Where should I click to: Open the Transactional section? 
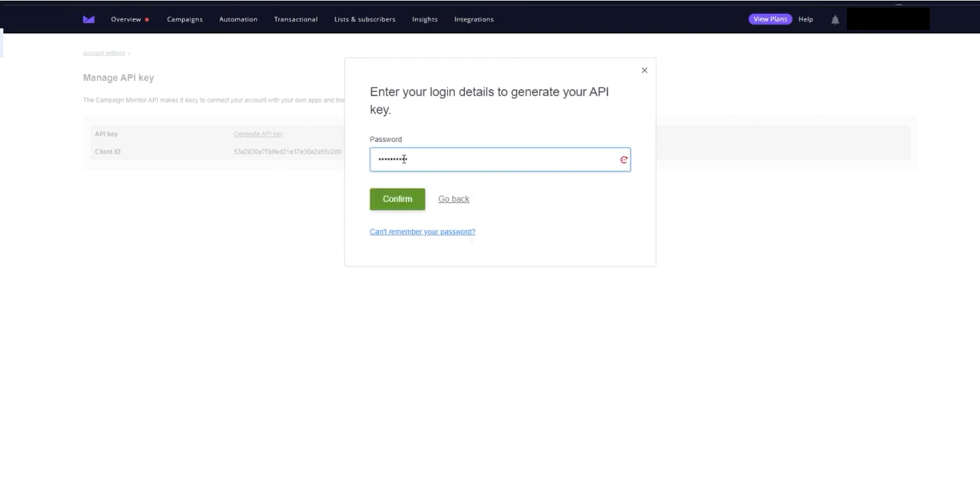pos(296,19)
